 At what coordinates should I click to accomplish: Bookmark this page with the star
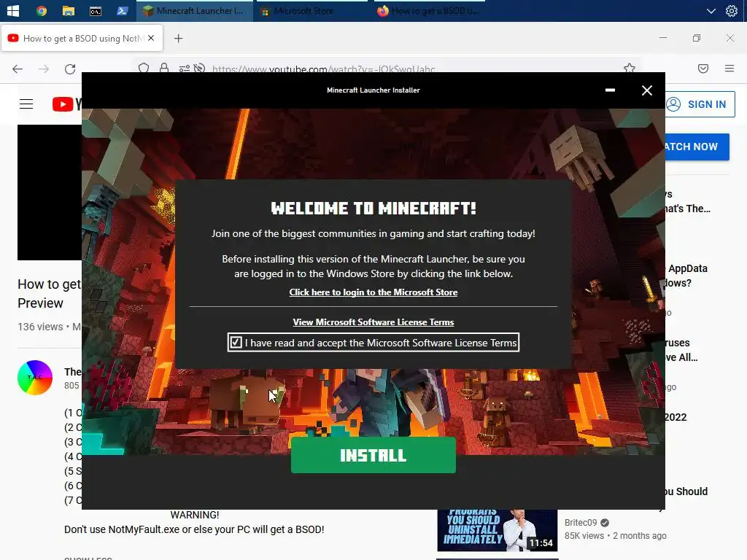(630, 69)
